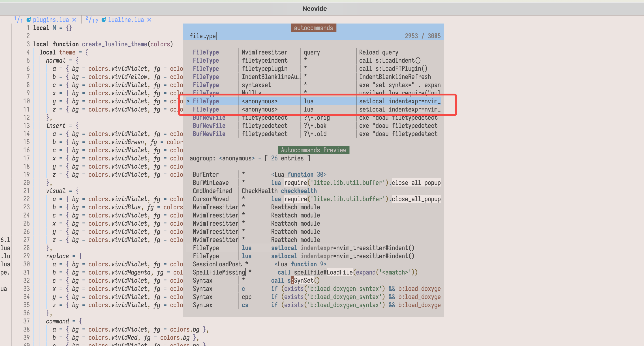
Task: Close the plugins.lua tab
Action: (74, 20)
